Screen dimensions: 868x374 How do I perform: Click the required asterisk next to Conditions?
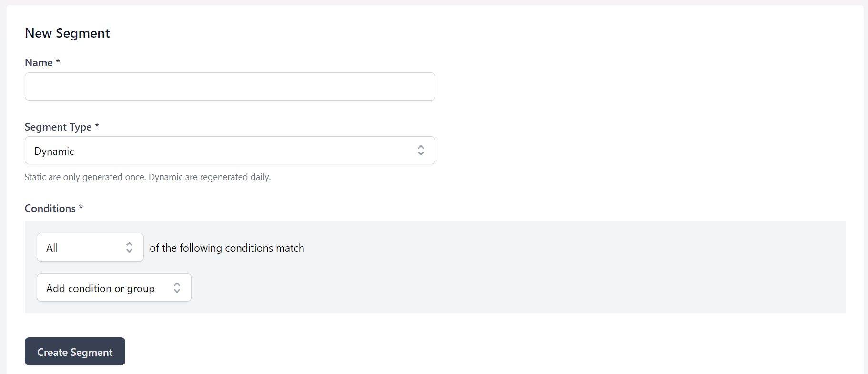click(81, 207)
